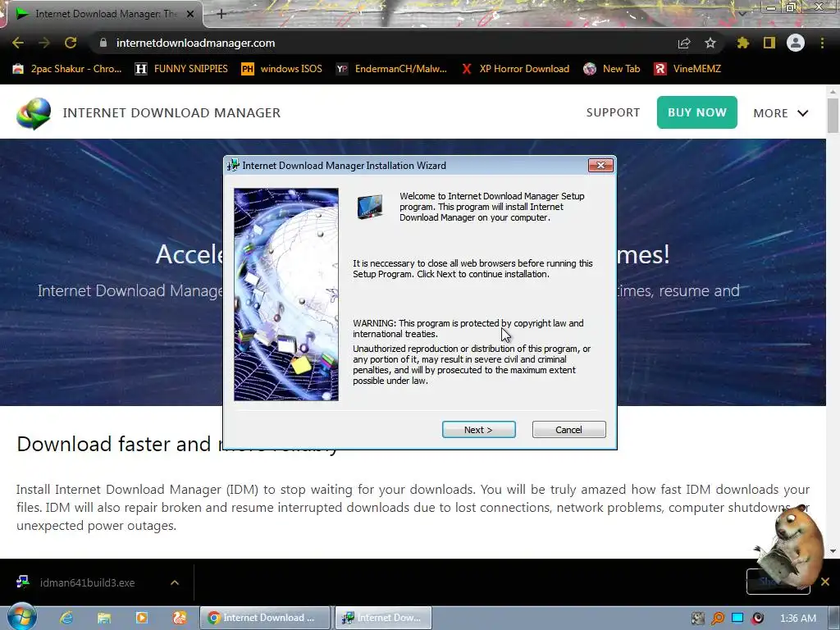Focus the address bar URL
Image resolution: width=840 pixels, height=630 pixels.
point(195,43)
